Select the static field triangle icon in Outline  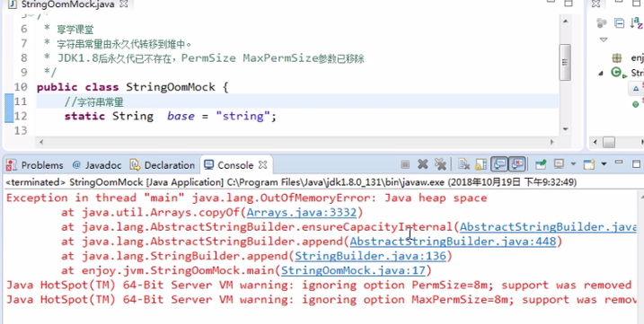pyautogui.click(x=637, y=87)
